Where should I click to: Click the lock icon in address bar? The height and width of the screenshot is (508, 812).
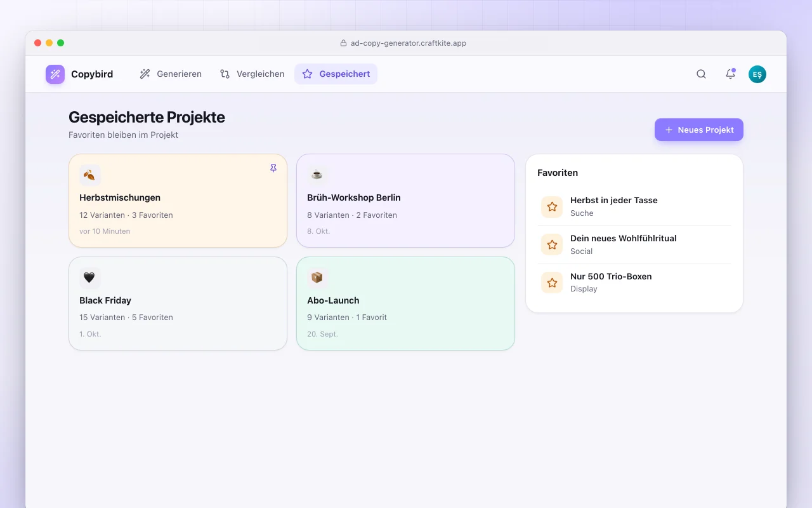point(344,43)
